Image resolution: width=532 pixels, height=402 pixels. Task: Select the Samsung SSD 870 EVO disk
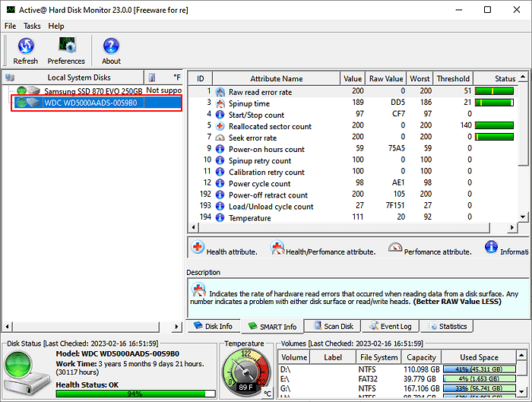[x=91, y=91]
